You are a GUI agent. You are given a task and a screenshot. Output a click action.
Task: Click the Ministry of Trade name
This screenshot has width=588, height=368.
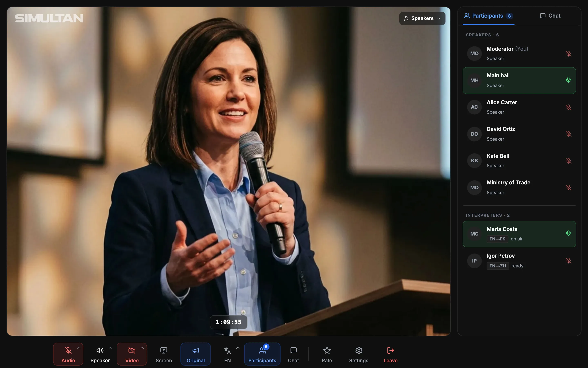click(508, 183)
